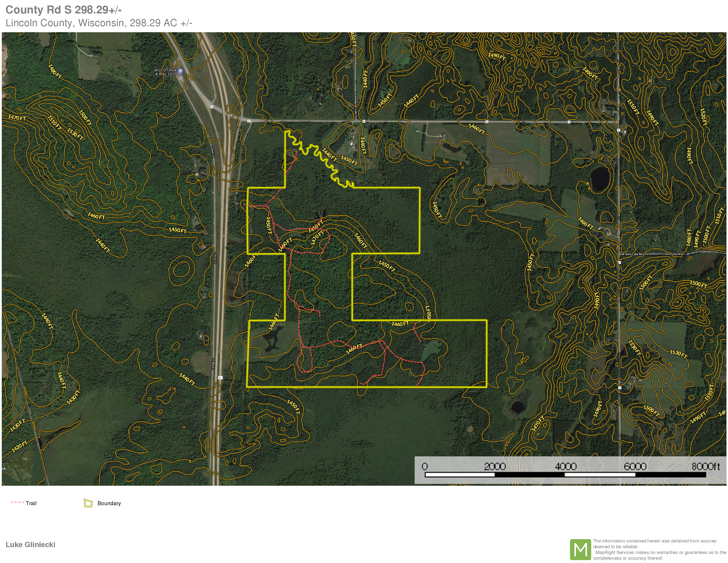Click the 1420 FT contour label

19,447
